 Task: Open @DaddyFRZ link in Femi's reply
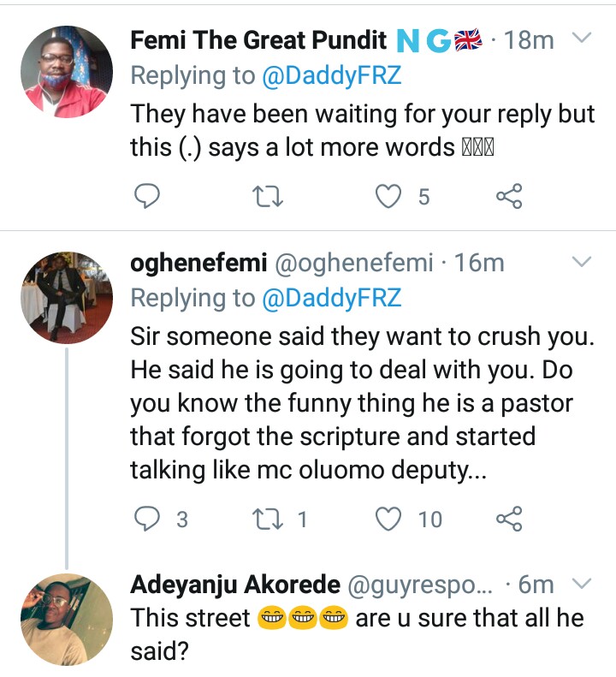[x=329, y=75]
